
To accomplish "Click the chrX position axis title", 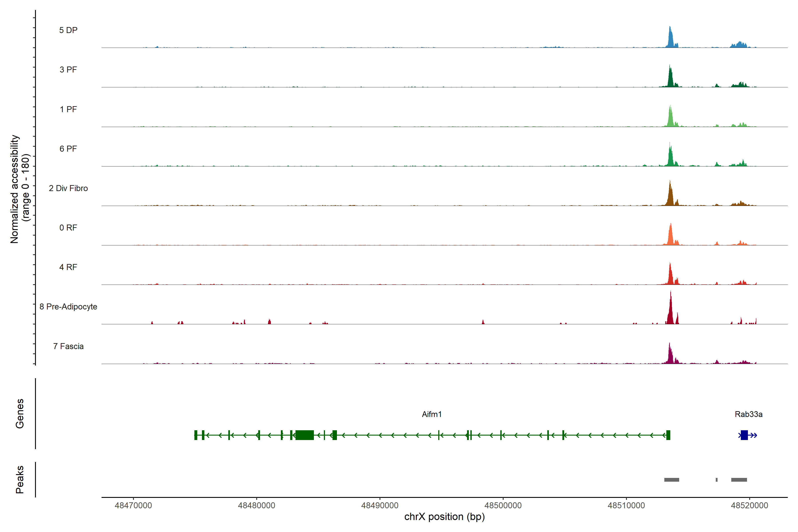I will (444, 517).
